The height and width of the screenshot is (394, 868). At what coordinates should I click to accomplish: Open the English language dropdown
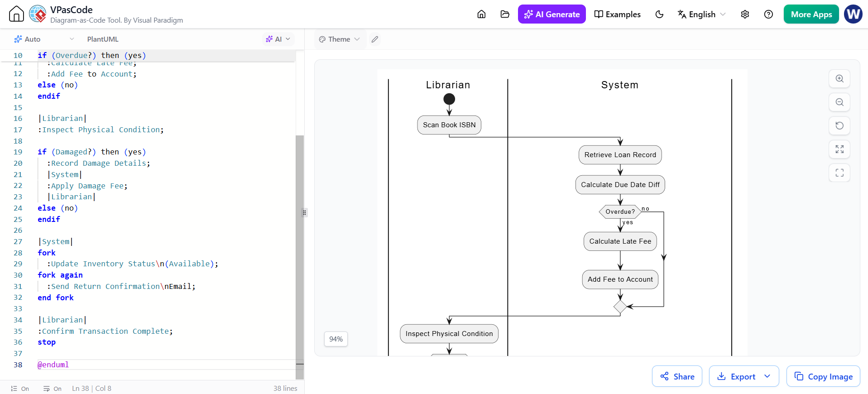[x=701, y=14]
